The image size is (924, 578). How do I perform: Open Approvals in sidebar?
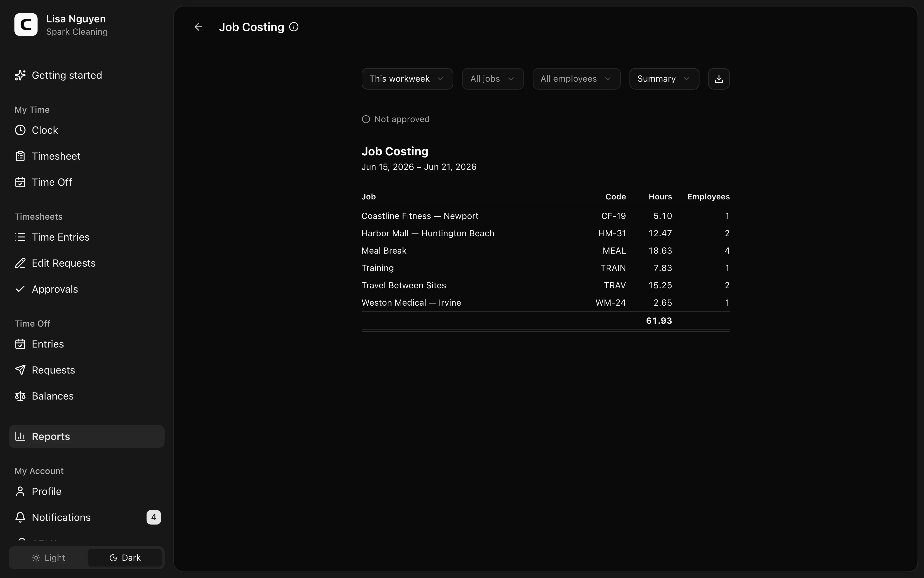pyautogui.click(x=86, y=289)
